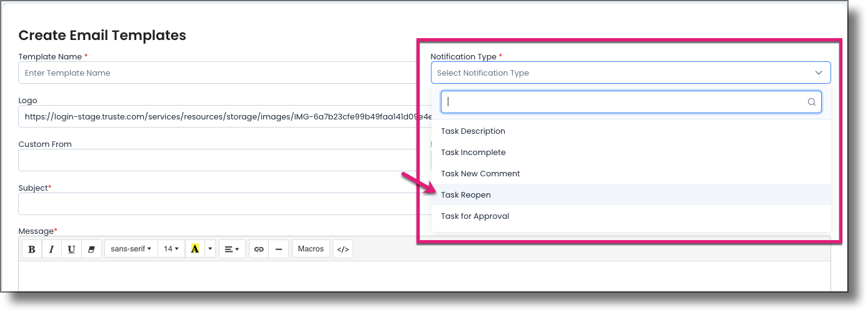868x312 pixels.
Task: Click the eraser clear-formatting icon
Action: pyautogui.click(x=91, y=249)
